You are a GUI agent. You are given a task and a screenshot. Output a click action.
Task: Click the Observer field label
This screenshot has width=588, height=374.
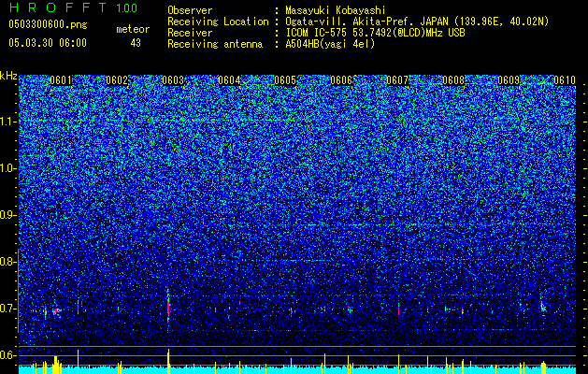pyautogui.click(x=190, y=10)
